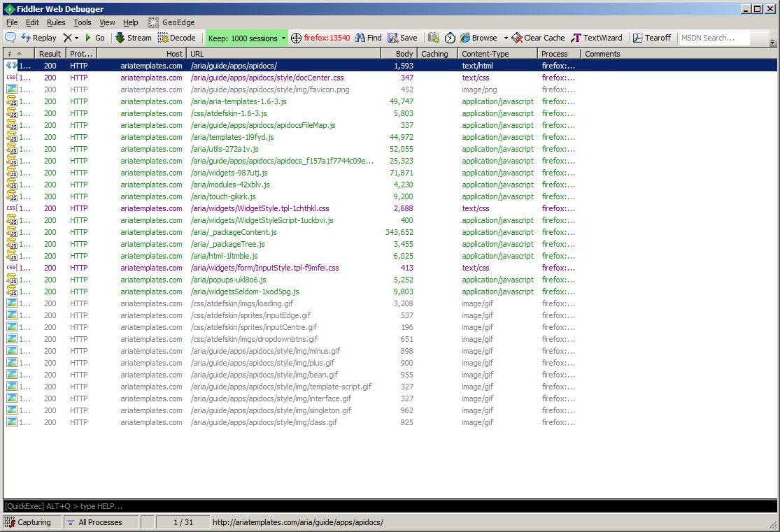Expand the Browse dropdown arrow

[x=506, y=38]
